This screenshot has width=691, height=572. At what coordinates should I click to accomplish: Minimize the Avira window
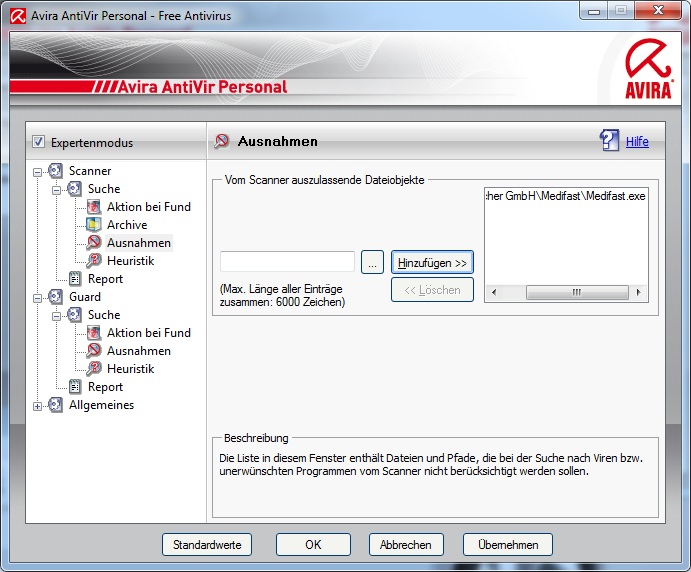(x=594, y=11)
